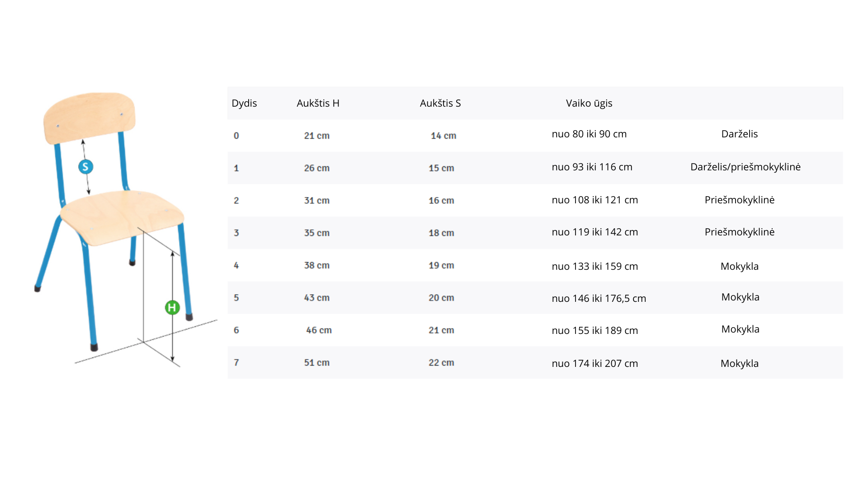Click the nuo 93 iki 116 cm cell
This screenshot has width=868, height=488.
pos(592,167)
